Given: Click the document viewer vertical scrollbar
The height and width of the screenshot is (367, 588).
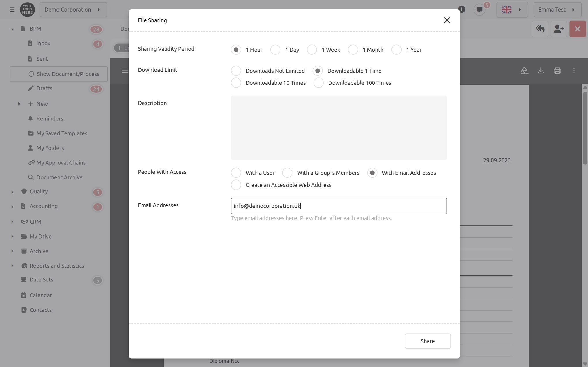Looking at the screenshot, I should (585, 128).
